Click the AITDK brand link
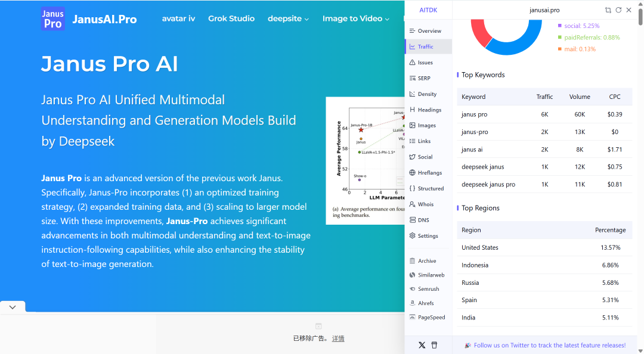 tap(428, 10)
